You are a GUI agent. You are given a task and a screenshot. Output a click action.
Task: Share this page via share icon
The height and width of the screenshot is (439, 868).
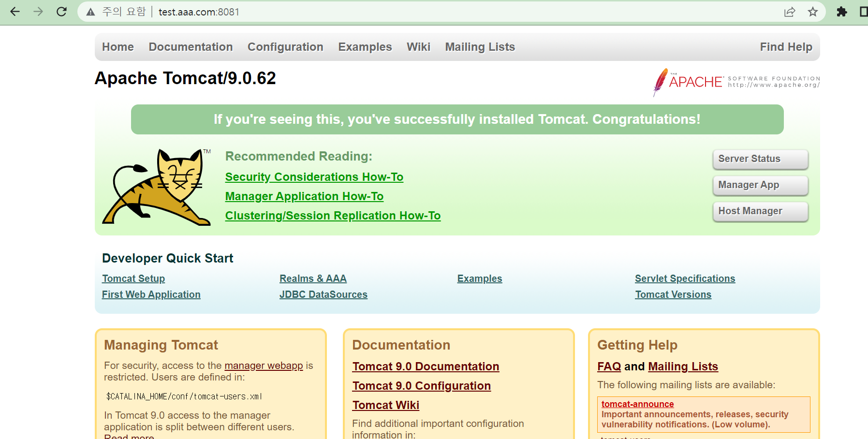click(x=790, y=12)
